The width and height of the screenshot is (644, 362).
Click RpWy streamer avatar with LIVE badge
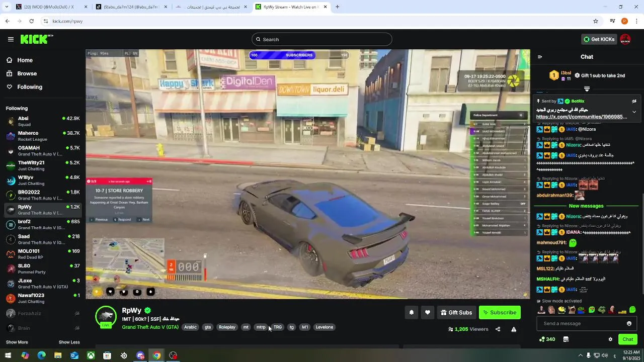(106, 317)
